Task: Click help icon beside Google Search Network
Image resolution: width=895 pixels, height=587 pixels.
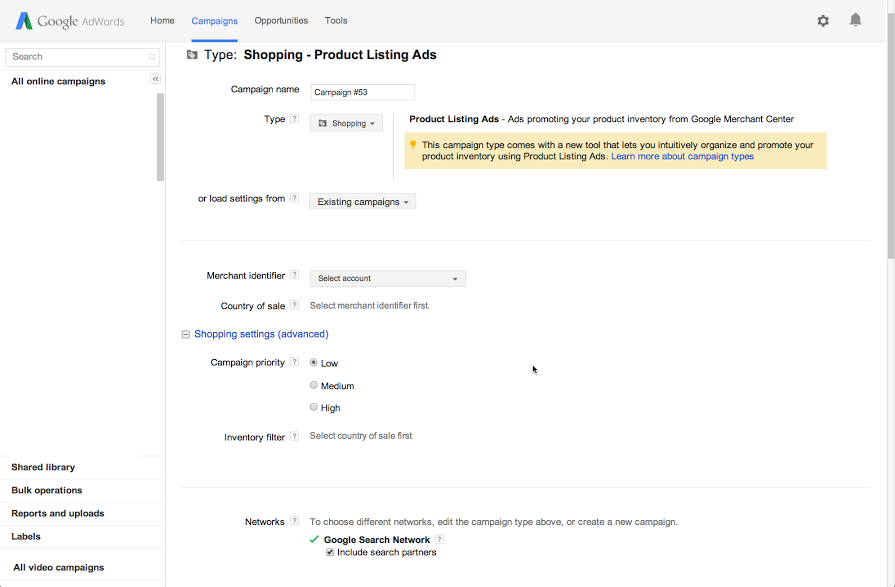Action: tap(439, 540)
